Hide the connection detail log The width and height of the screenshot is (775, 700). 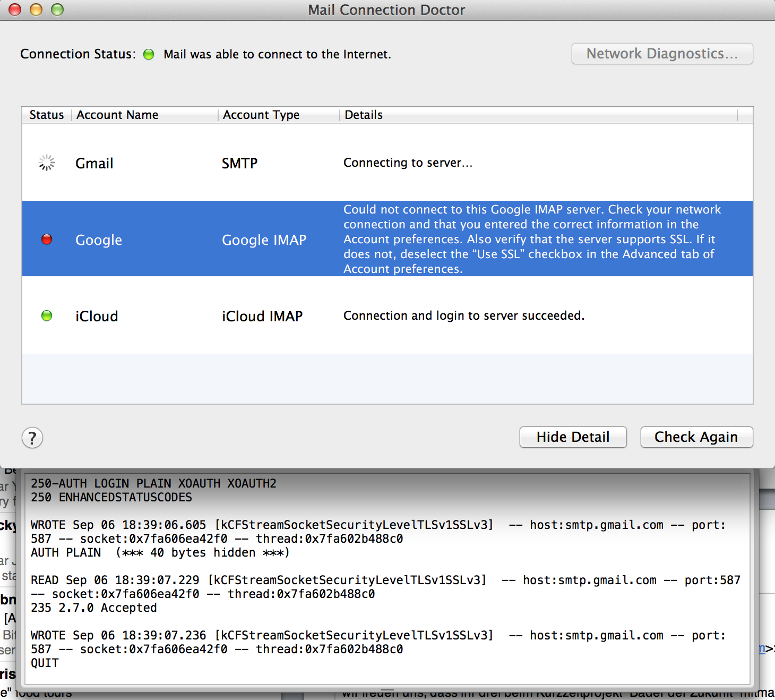coord(573,437)
